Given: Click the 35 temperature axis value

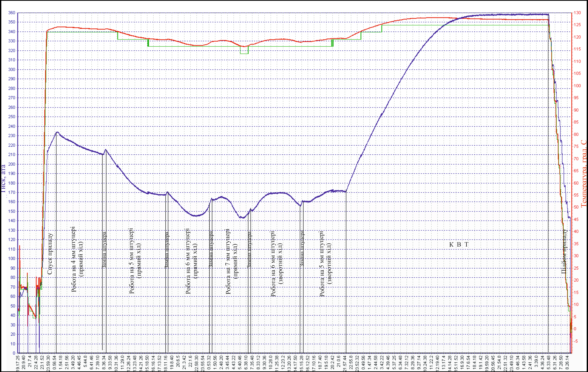Looking at the screenshot, I should (x=576, y=244).
